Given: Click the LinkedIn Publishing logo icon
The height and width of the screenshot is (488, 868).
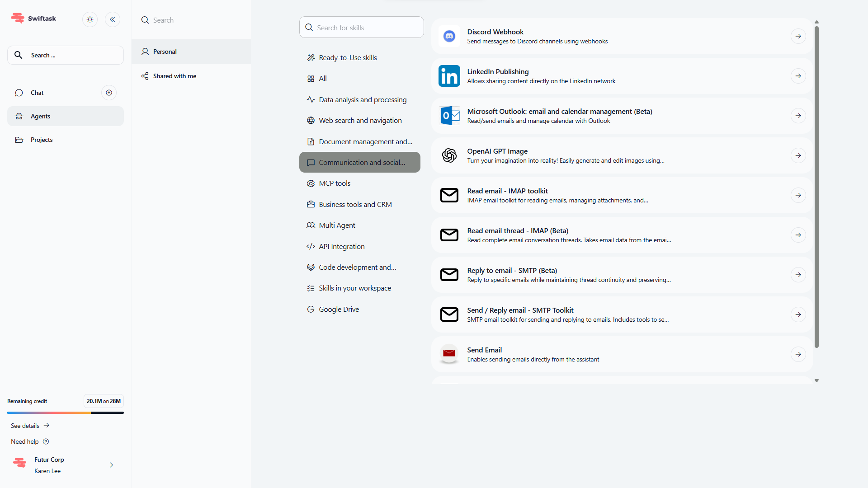Looking at the screenshot, I should (449, 76).
